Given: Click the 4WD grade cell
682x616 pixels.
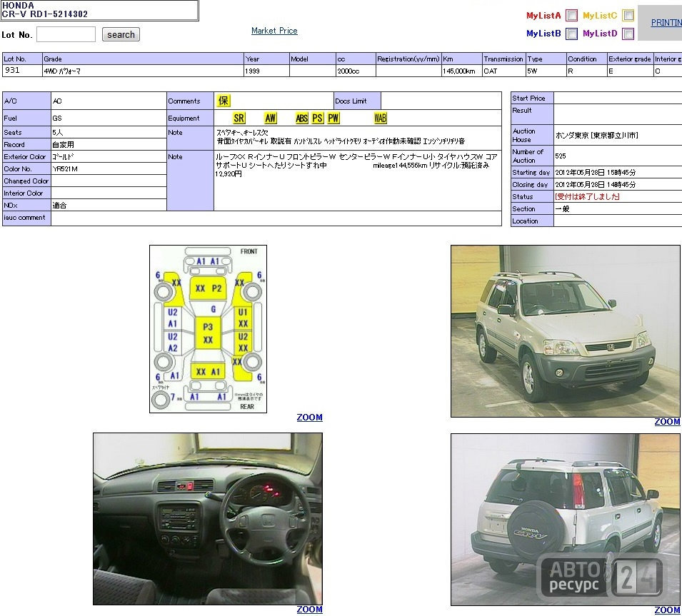Looking at the screenshot, I should (143, 71).
